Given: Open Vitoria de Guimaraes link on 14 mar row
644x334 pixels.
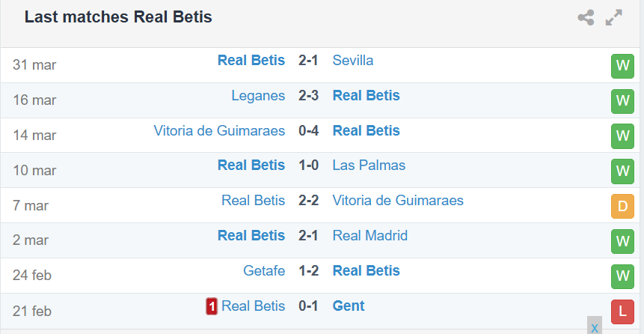Looking at the screenshot, I should point(219,131).
